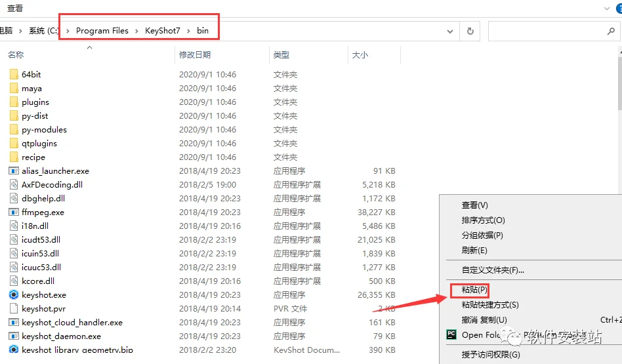
Task: Click the 38,227 KB size cell
Action: click(x=377, y=212)
